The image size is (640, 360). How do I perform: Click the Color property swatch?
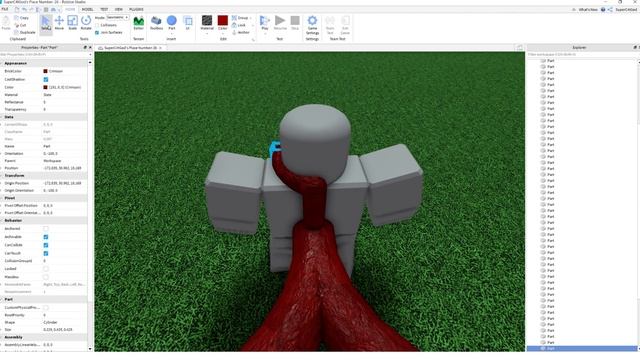(x=45, y=87)
